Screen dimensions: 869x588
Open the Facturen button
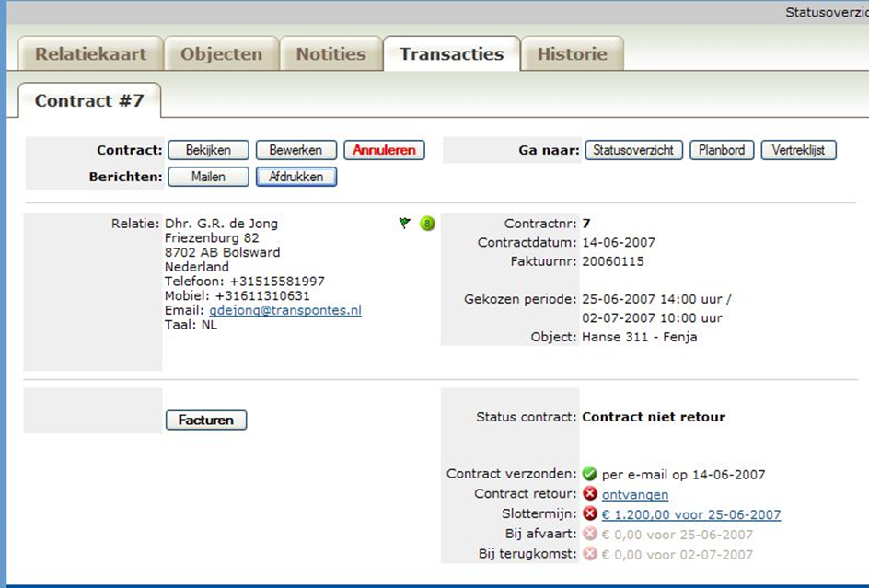pyautogui.click(x=206, y=421)
